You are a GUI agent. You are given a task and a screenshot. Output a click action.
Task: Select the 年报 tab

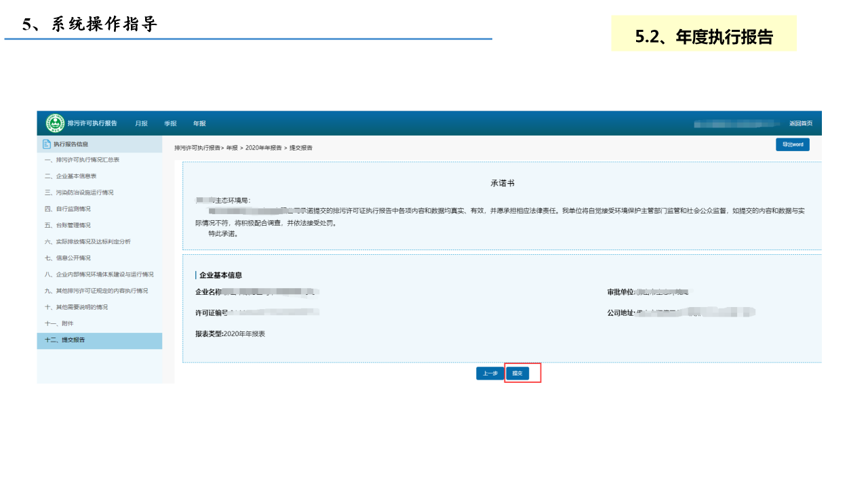point(199,123)
